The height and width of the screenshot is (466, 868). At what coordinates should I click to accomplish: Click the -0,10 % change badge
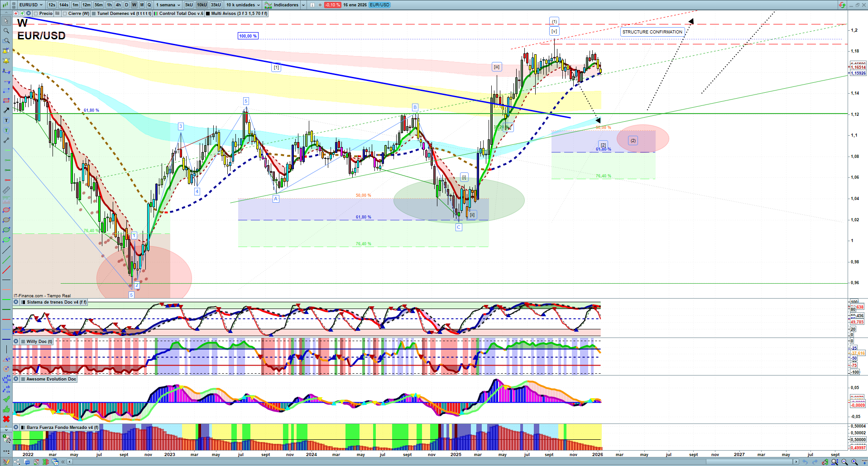coord(333,5)
